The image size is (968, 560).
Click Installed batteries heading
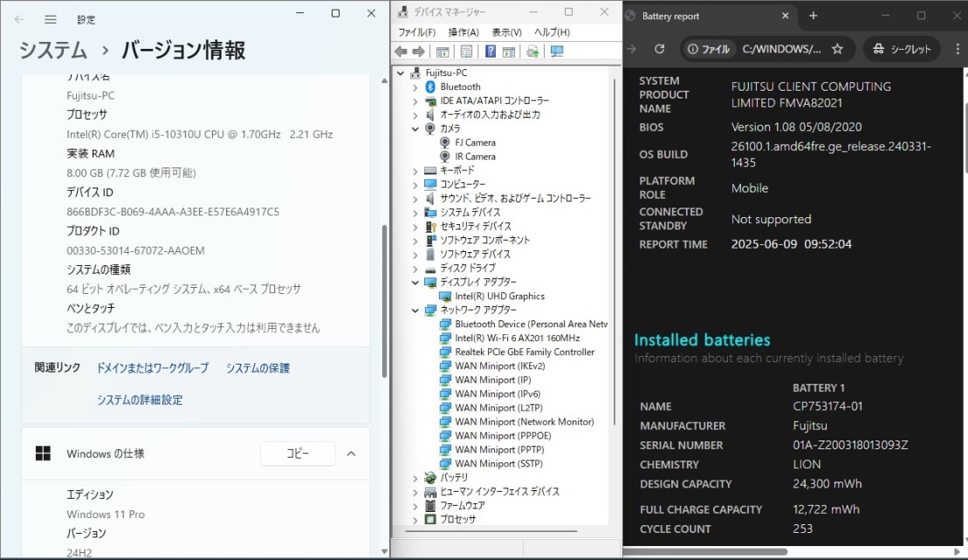coord(702,340)
